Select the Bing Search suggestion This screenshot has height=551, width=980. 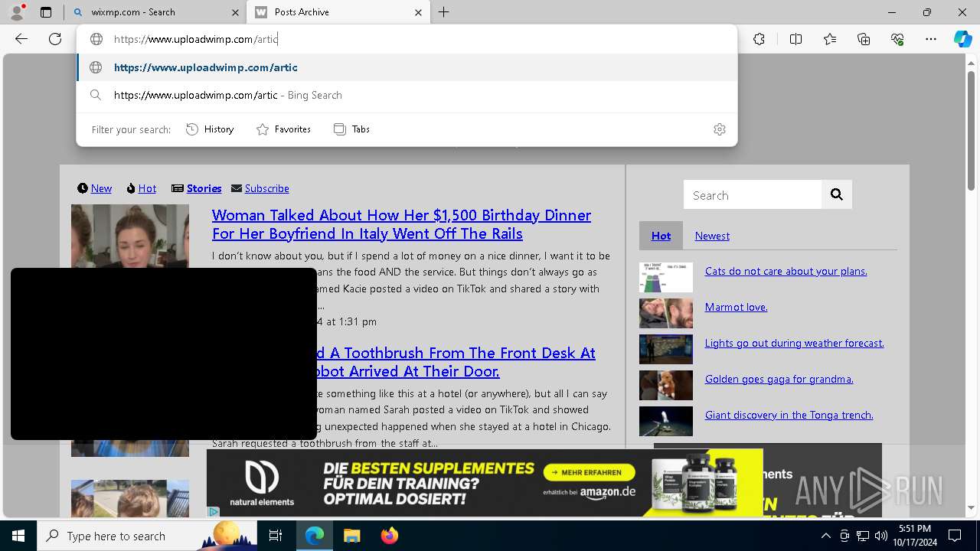(x=407, y=95)
